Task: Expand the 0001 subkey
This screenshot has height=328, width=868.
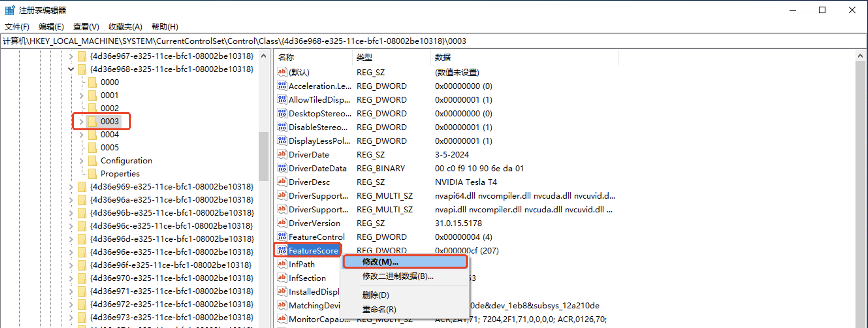Action: [81, 96]
